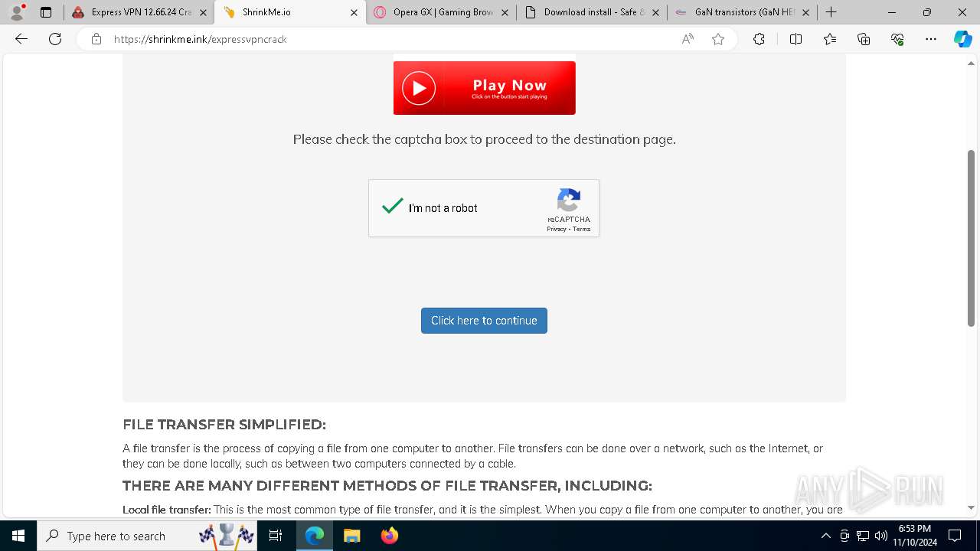Screen dimensions: 980x551
Task: Click the page vertical scrollbar thumb
Action: [971, 239]
